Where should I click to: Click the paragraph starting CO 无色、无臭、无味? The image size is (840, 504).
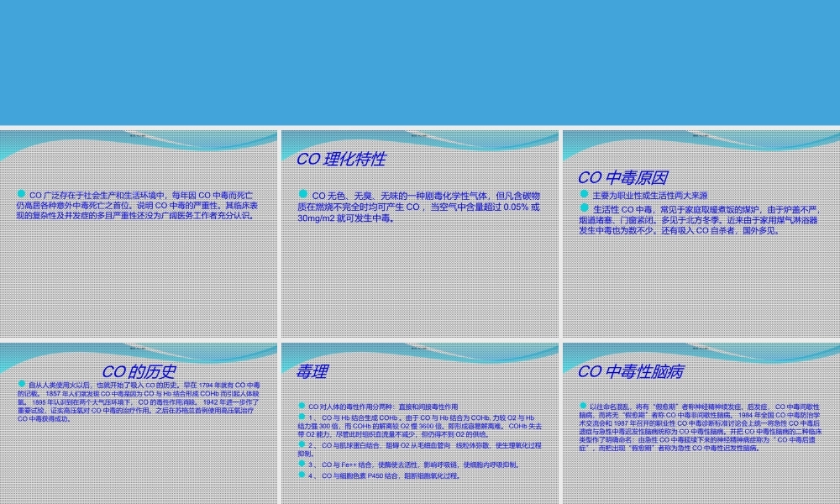click(x=419, y=207)
